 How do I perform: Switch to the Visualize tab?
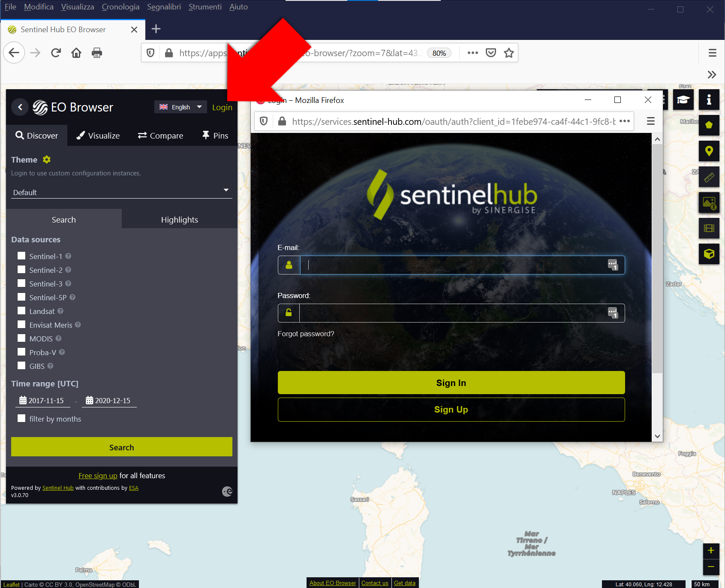(98, 136)
